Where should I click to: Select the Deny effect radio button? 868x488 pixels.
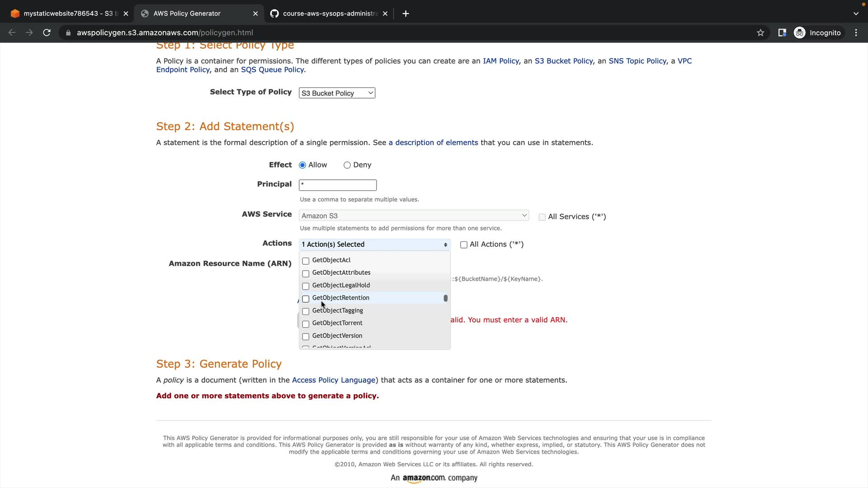347,165
